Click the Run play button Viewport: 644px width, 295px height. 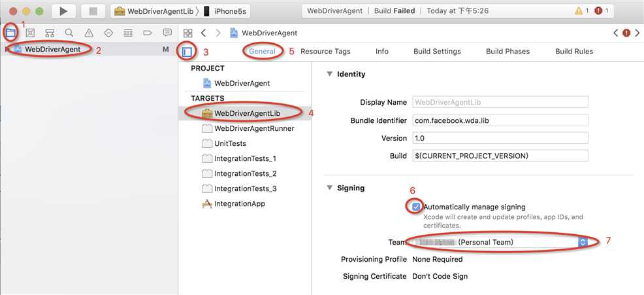point(63,11)
